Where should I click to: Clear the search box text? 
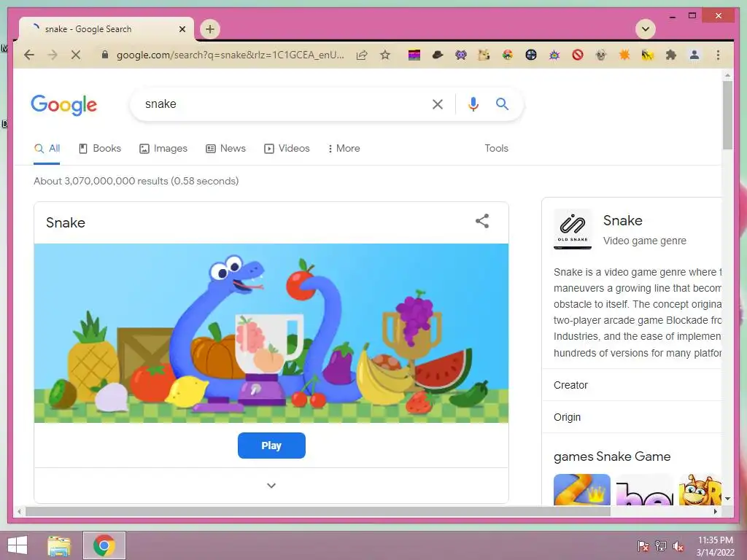(x=438, y=104)
